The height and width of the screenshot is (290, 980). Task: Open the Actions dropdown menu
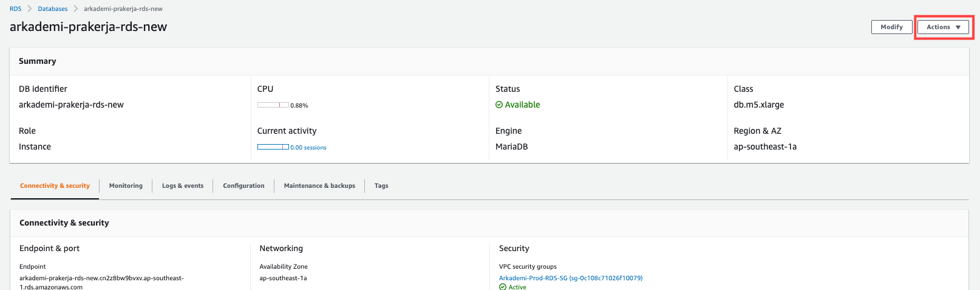click(943, 27)
